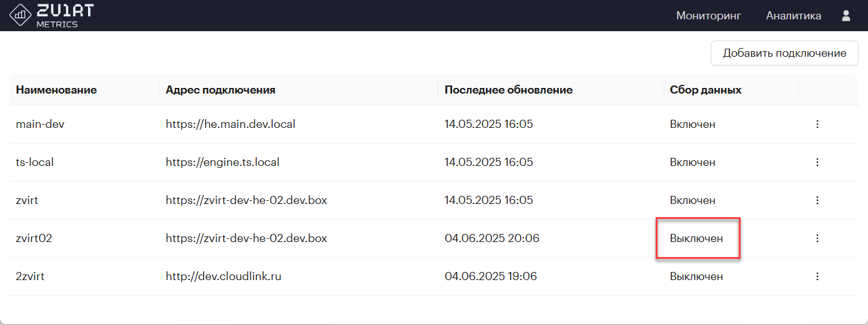Click the Добавить подключение button

coord(784,53)
